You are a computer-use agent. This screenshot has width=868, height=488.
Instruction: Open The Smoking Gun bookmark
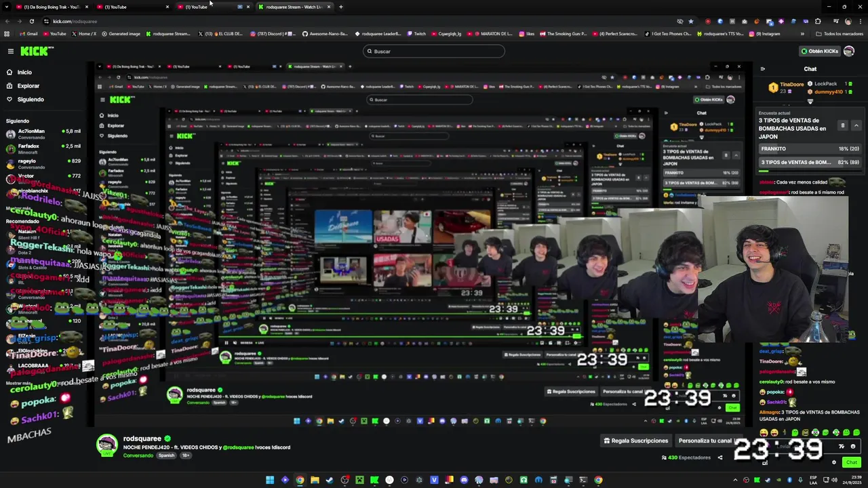click(563, 33)
